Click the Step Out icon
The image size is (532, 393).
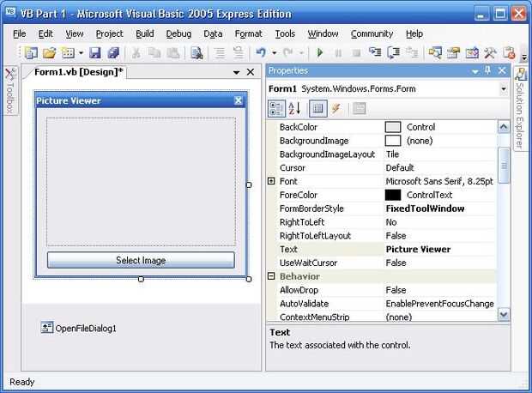[412, 53]
